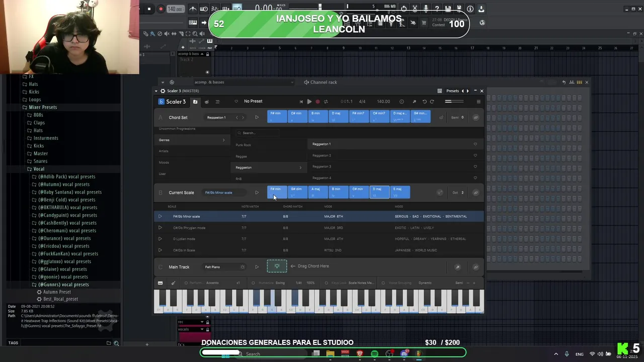Expand Vocal folder in FL browser
Image resolution: width=644 pixels, height=362 pixels.
(39, 169)
